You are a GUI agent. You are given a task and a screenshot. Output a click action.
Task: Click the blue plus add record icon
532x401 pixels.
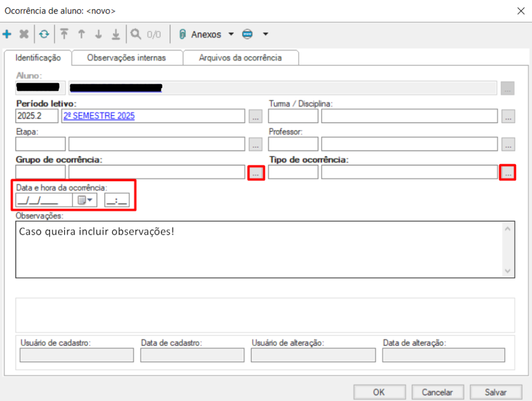(x=7, y=34)
